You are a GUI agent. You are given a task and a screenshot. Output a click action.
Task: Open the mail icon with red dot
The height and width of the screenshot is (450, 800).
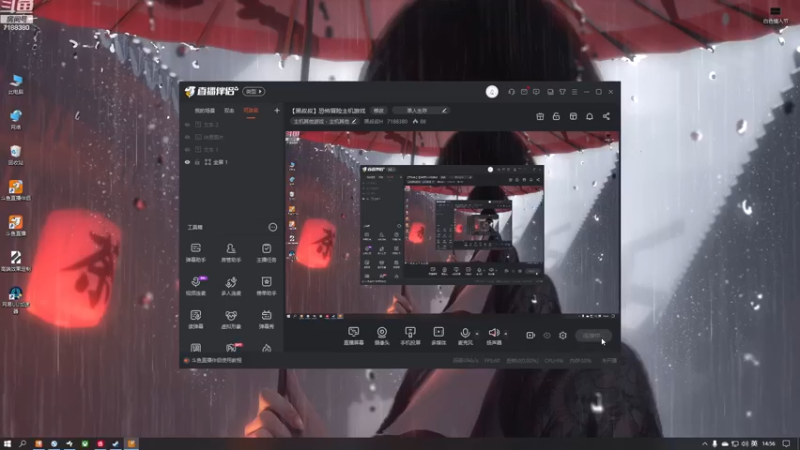[524, 92]
